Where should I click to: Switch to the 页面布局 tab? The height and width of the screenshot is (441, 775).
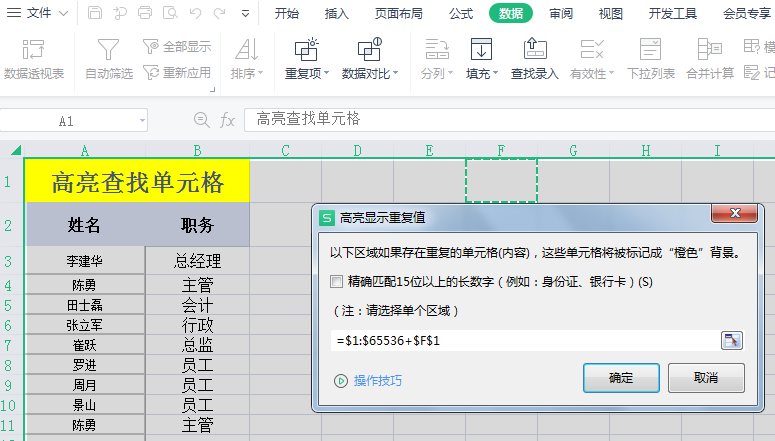click(399, 13)
